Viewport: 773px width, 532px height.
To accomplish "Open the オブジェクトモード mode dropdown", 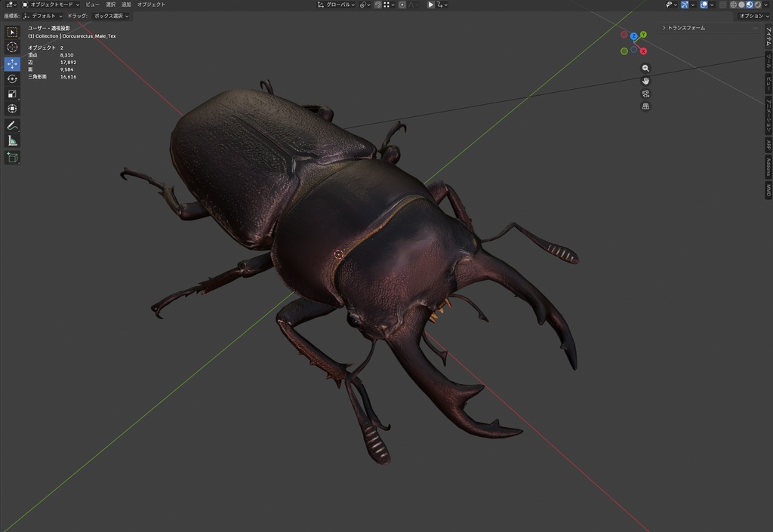I will tap(51, 5).
